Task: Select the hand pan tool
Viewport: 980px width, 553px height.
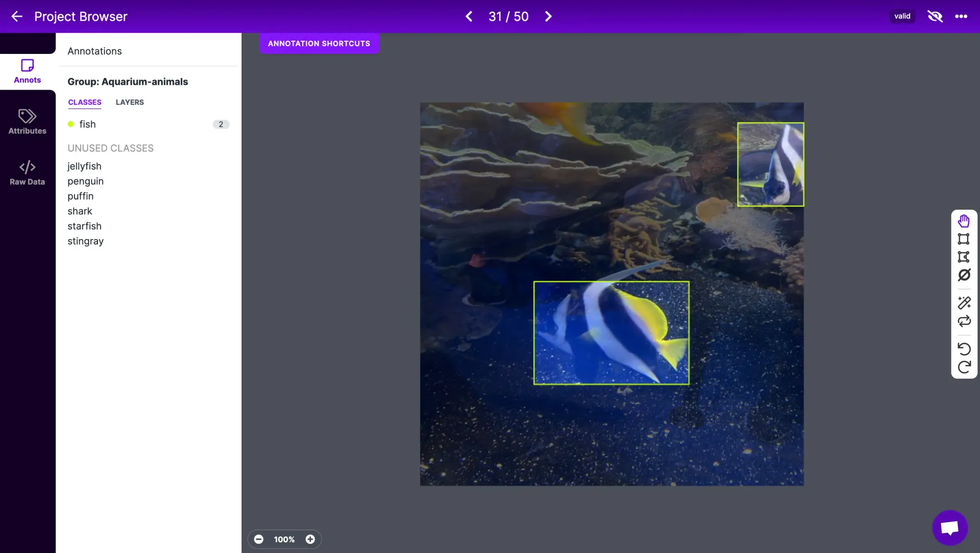Action: 964,221
